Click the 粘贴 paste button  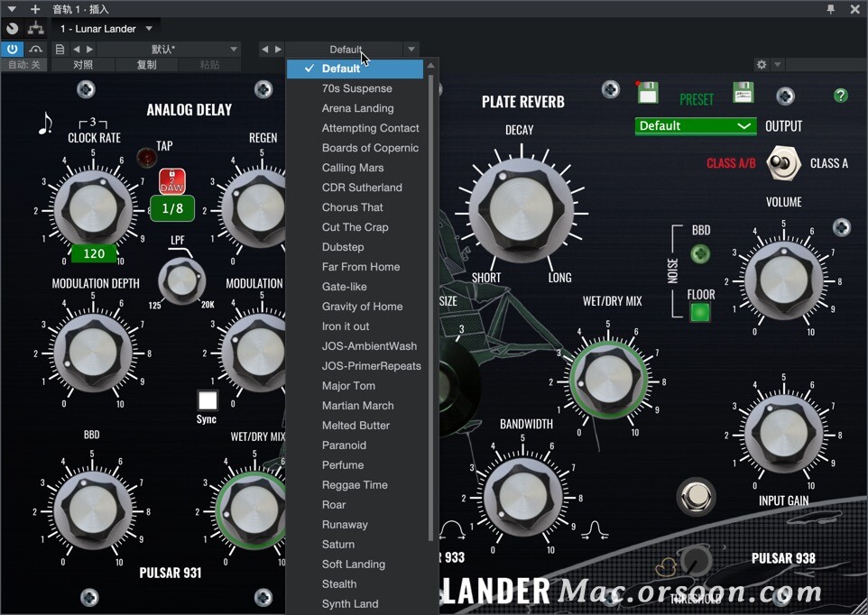210,65
